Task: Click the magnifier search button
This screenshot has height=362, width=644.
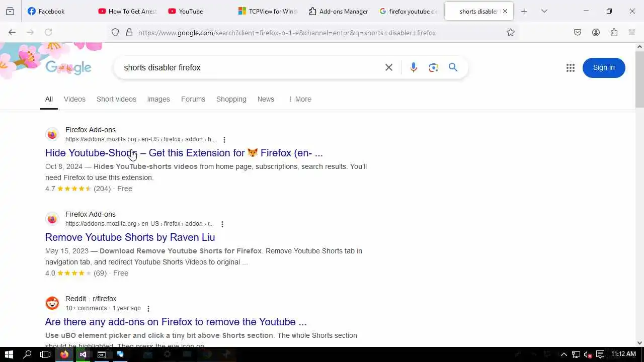Action: pyautogui.click(x=453, y=67)
